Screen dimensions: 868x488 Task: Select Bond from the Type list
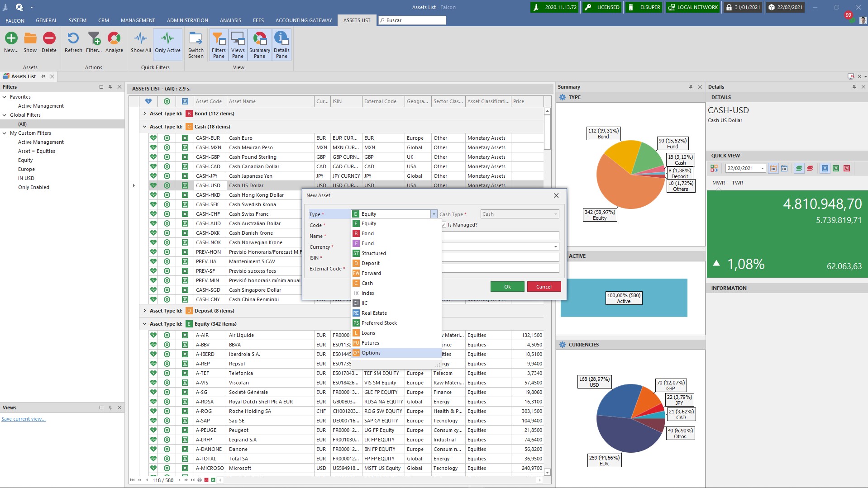396,233
